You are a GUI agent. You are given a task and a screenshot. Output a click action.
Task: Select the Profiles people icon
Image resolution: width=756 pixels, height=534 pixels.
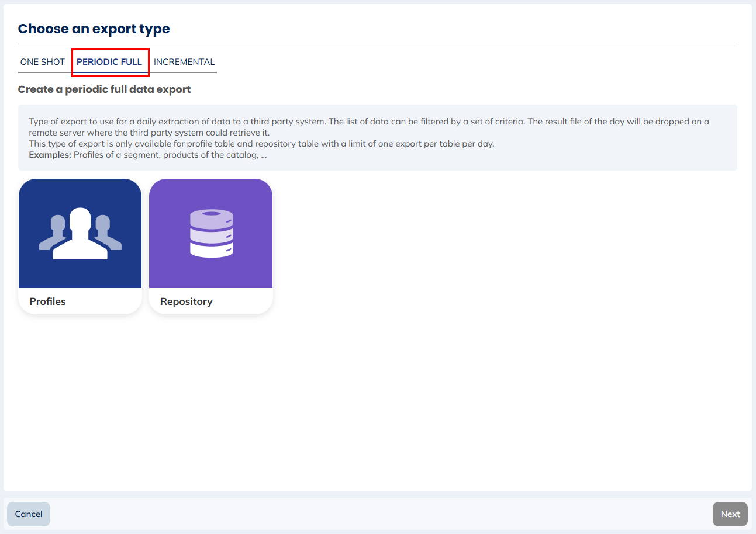pyautogui.click(x=80, y=234)
